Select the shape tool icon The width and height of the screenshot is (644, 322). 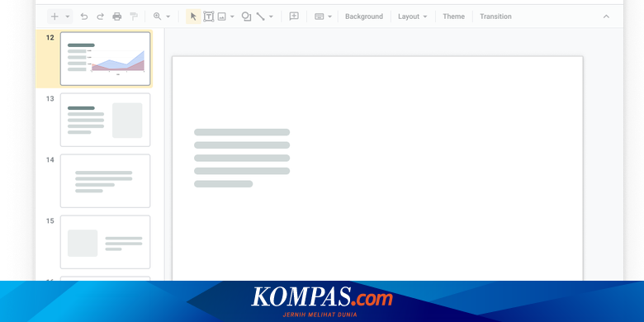click(x=246, y=17)
